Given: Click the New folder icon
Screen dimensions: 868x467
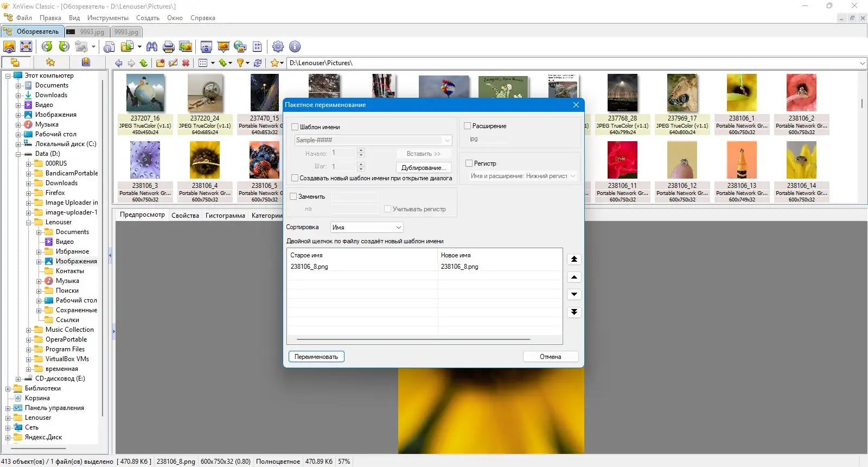Looking at the screenshot, I should pos(161,63).
